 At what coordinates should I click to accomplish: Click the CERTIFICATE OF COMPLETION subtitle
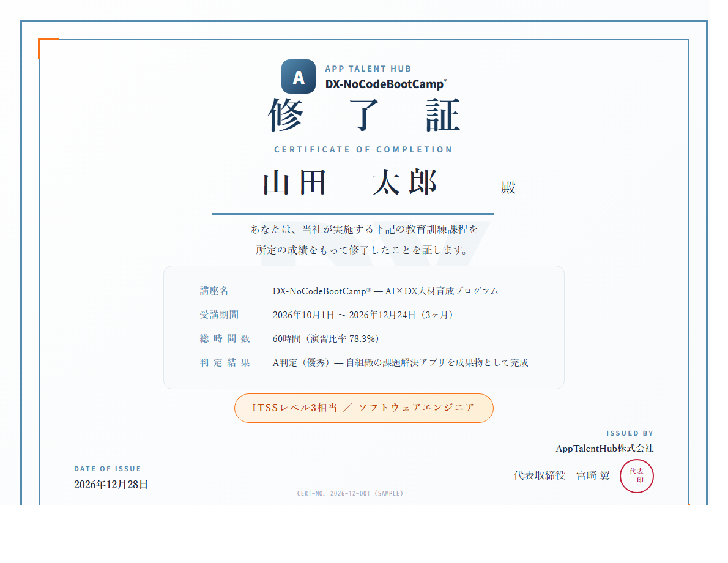tap(365, 149)
